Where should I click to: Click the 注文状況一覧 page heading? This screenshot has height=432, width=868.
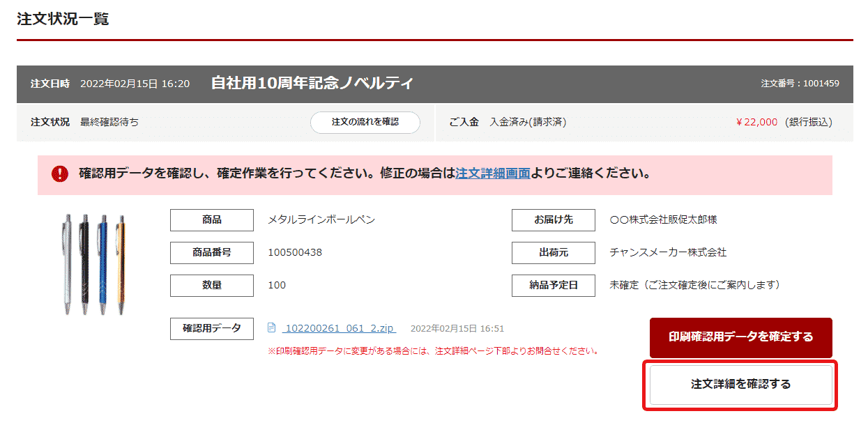63,19
